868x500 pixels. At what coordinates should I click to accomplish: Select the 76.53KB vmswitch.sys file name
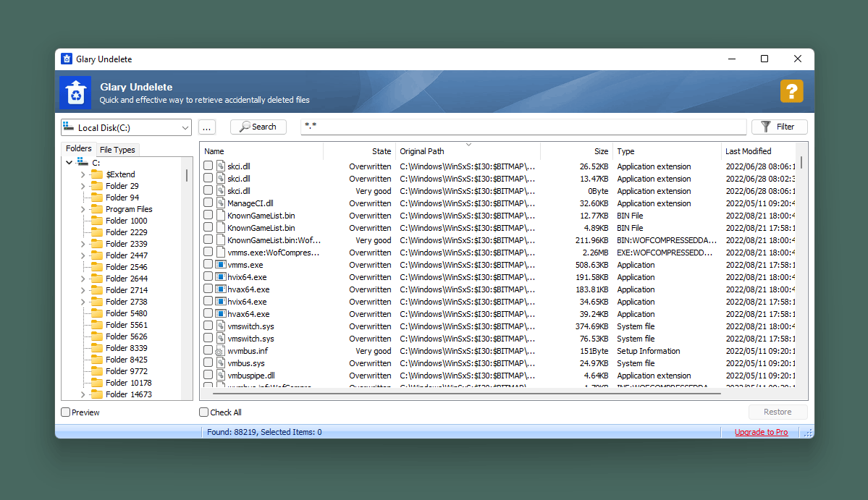pos(250,339)
